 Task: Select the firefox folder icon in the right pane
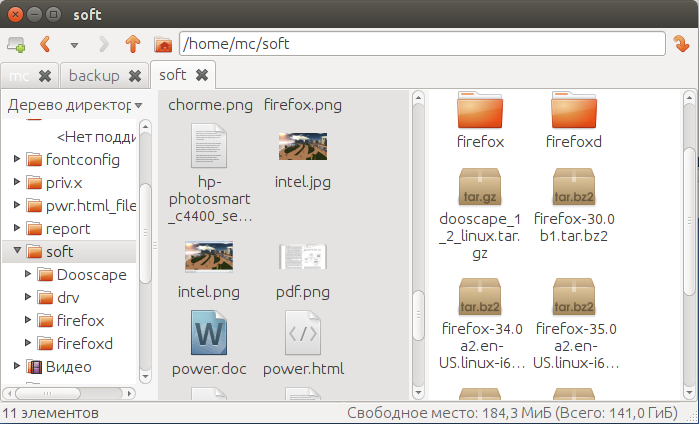[480, 110]
